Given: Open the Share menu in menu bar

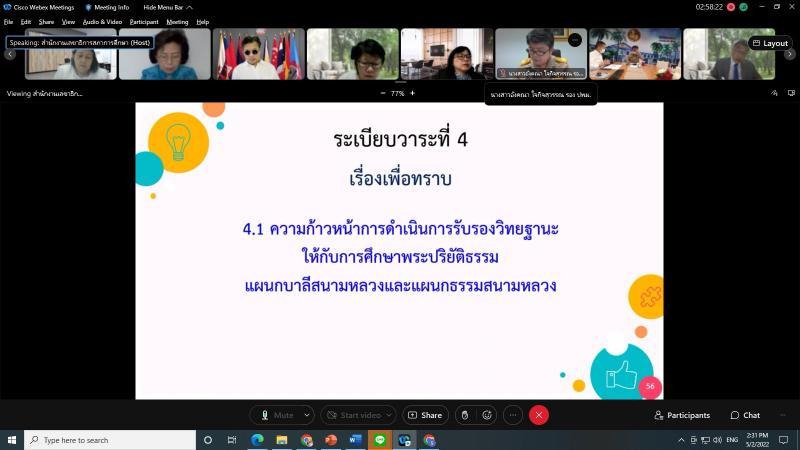Looking at the screenshot, I should [x=46, y=22].
